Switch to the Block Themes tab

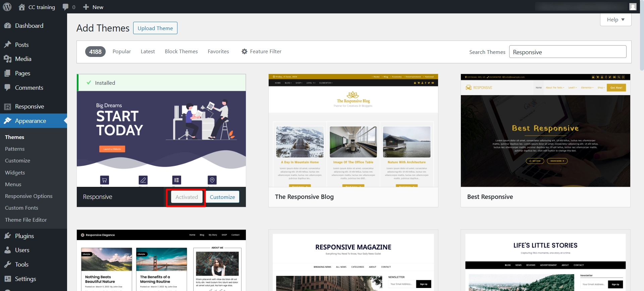coord(181,52)
